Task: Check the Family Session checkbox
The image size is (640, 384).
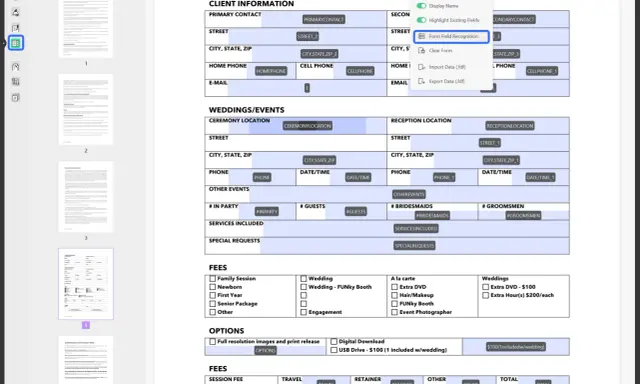Action: point(213,278)
